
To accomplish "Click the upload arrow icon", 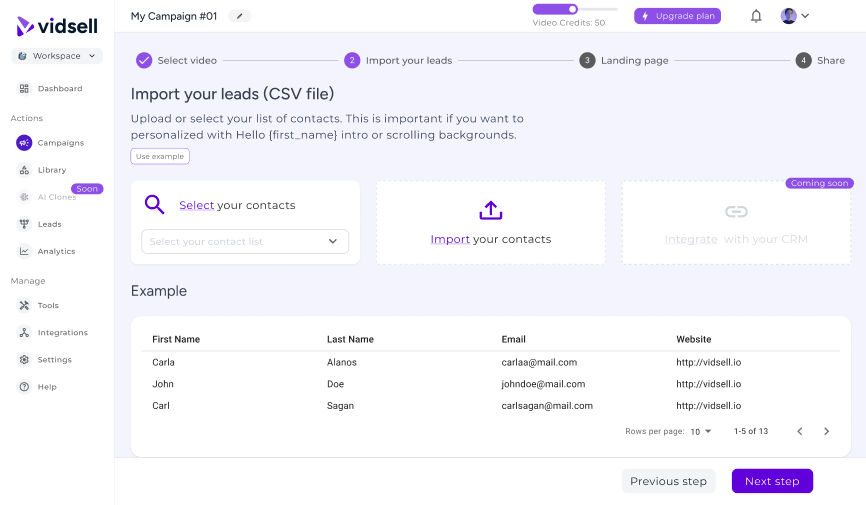I will point(491,211).
